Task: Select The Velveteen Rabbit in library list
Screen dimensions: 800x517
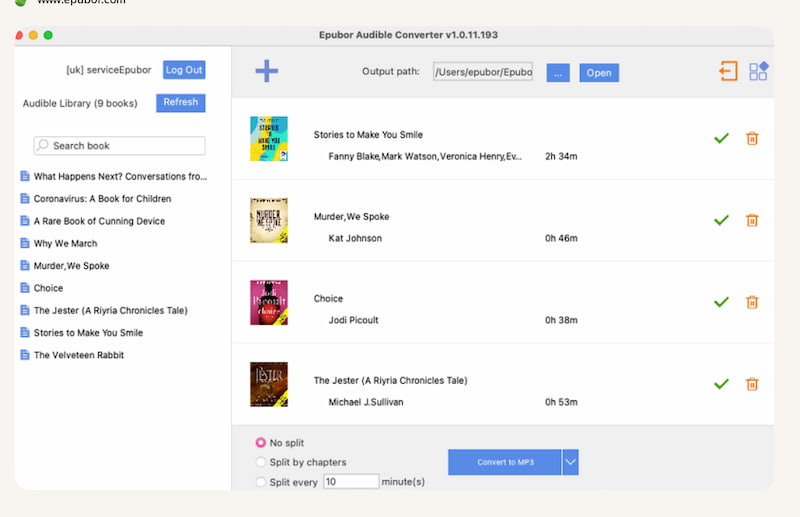Action: (79, 355)
